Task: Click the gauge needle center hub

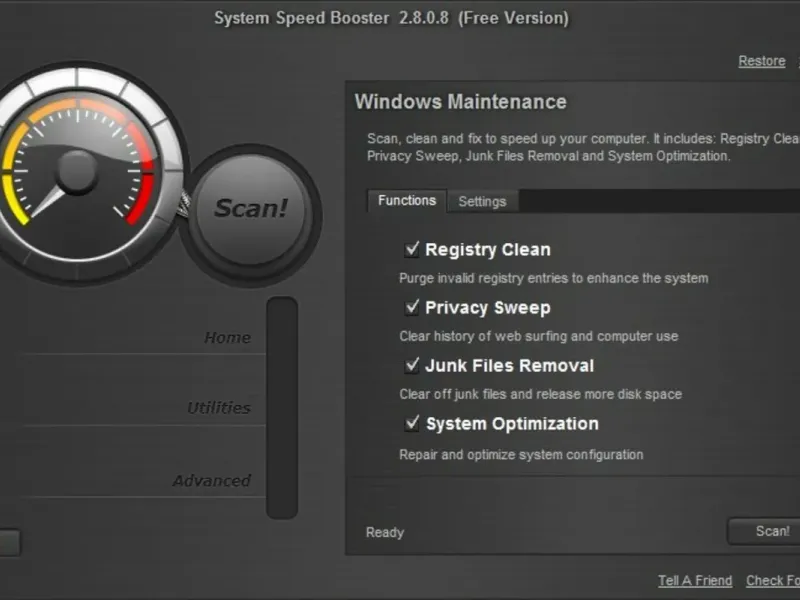Action: click(x=76, y=171)
